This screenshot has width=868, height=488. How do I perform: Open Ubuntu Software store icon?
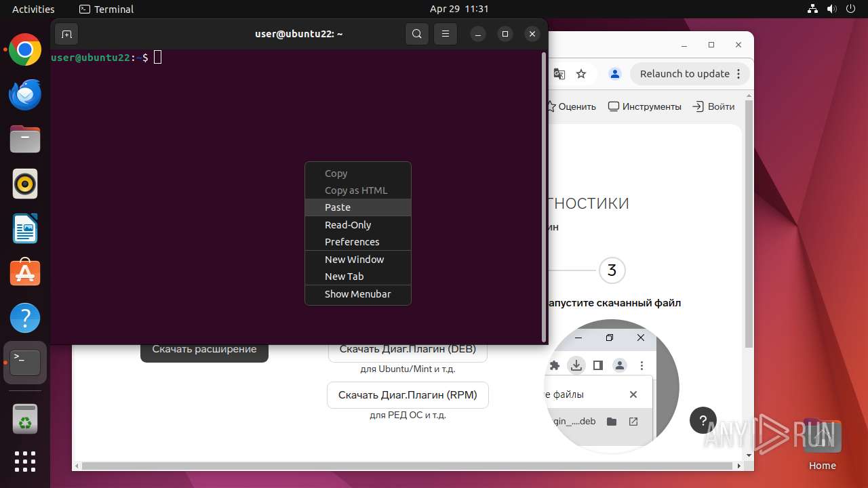pos(25,273)
